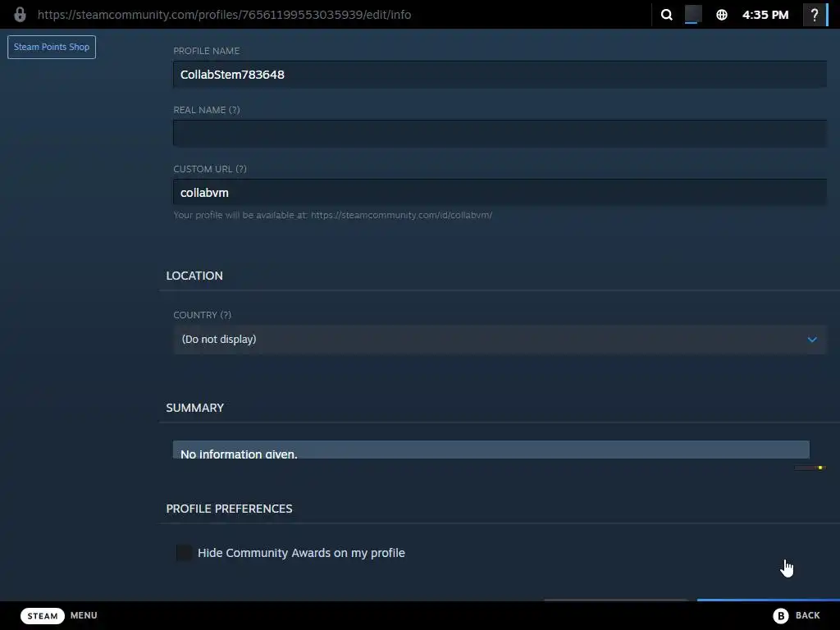840x630 pixels.
Task: Open the Steam Points Shop button
Action: [52, 47]
